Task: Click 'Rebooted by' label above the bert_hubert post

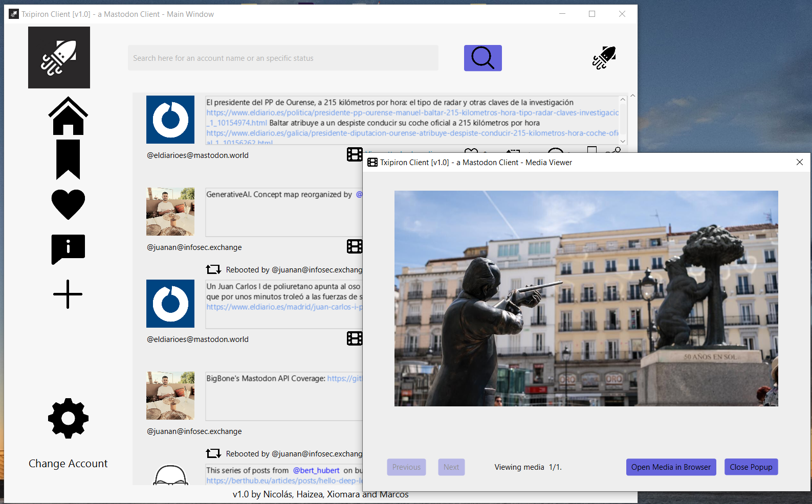Action: pyautogui.click(x=294, y=453)
